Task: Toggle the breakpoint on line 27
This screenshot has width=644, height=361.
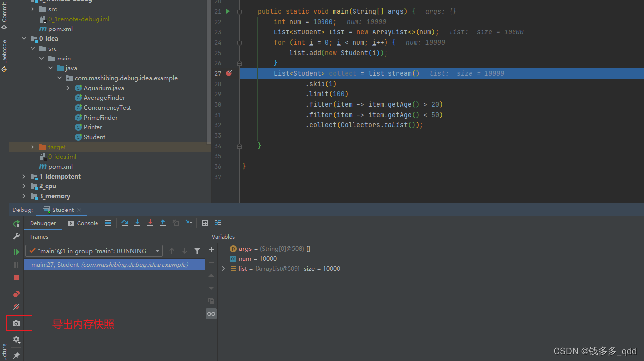Action: click(229, 73)
